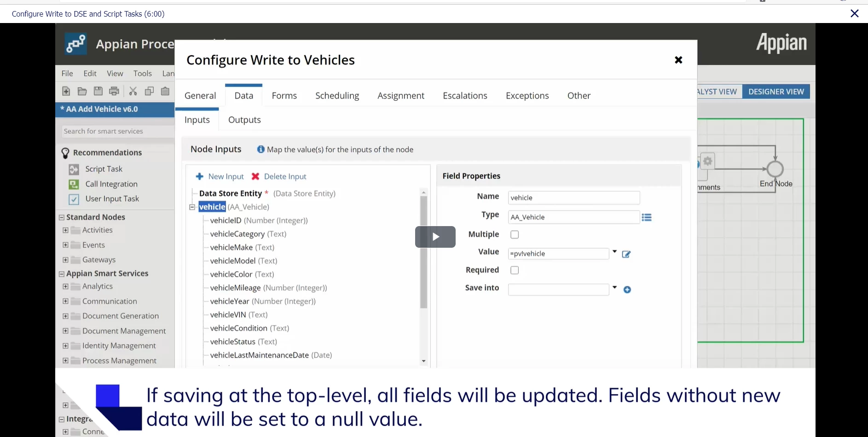Expand the Document Management folder
The width and height of the screenshot is (868, 437).
pyautogui.click(x=65, y=331)
